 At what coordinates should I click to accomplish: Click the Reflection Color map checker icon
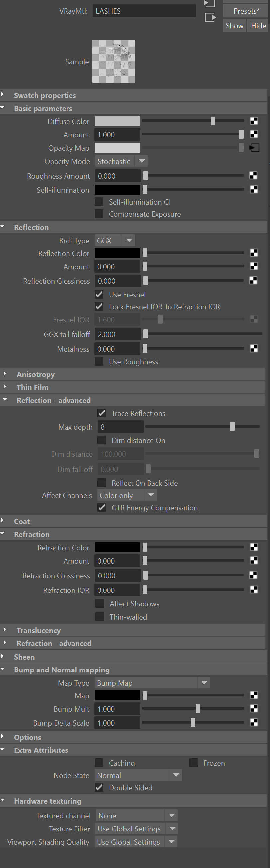pos(254,253)
